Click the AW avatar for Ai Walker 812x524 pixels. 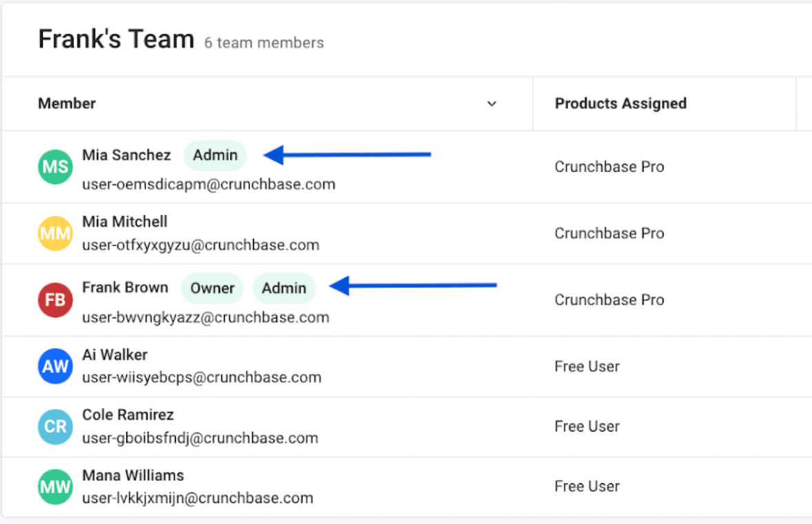point(55,366)
